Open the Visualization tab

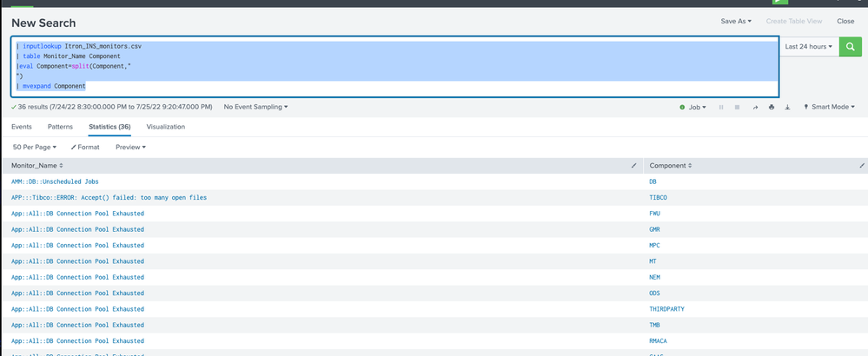coord(165,127)
